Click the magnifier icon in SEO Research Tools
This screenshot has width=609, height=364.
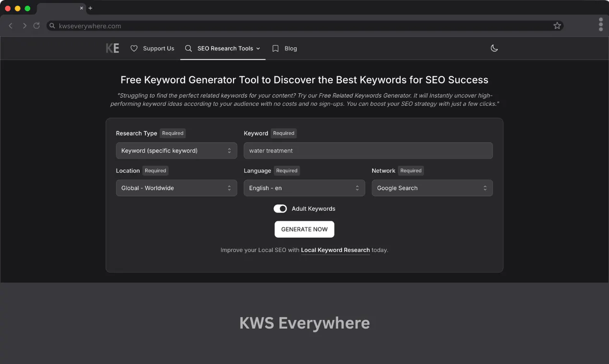coord(188,48)
